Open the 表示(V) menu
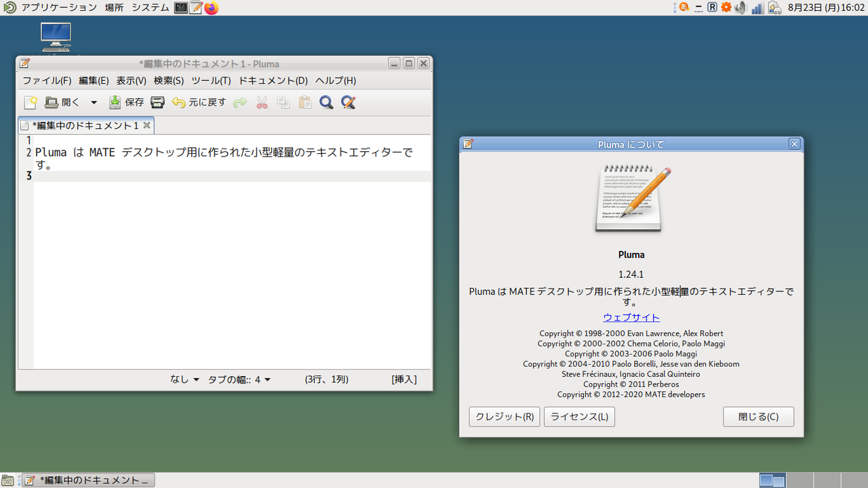Image resolution: width=868 pixels, height=488 pixels. tap(131, 80)
